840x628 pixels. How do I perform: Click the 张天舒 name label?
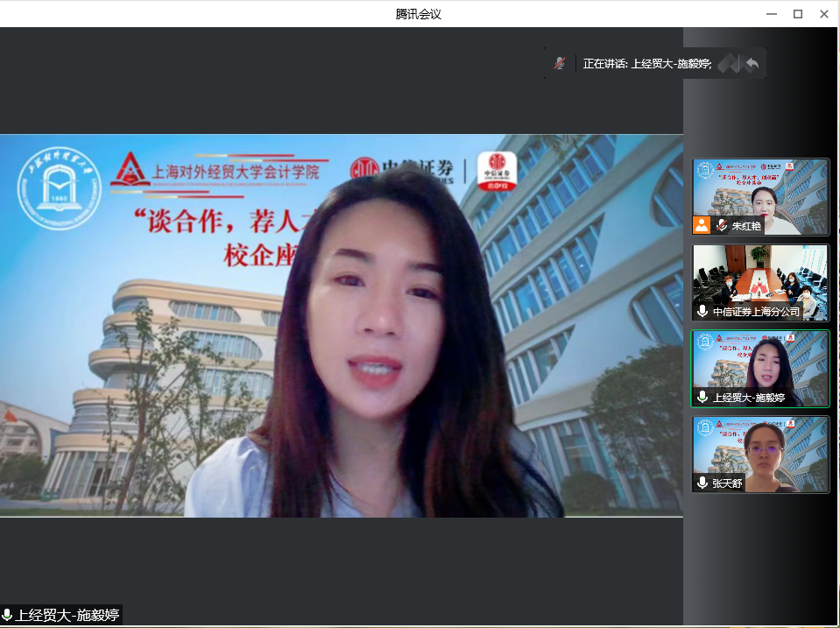pos(728,483)
